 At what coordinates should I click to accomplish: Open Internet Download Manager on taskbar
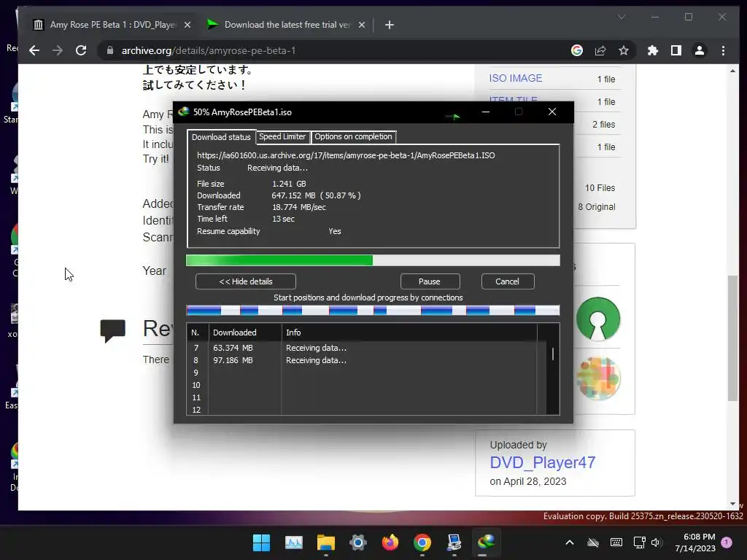[486, 542]
